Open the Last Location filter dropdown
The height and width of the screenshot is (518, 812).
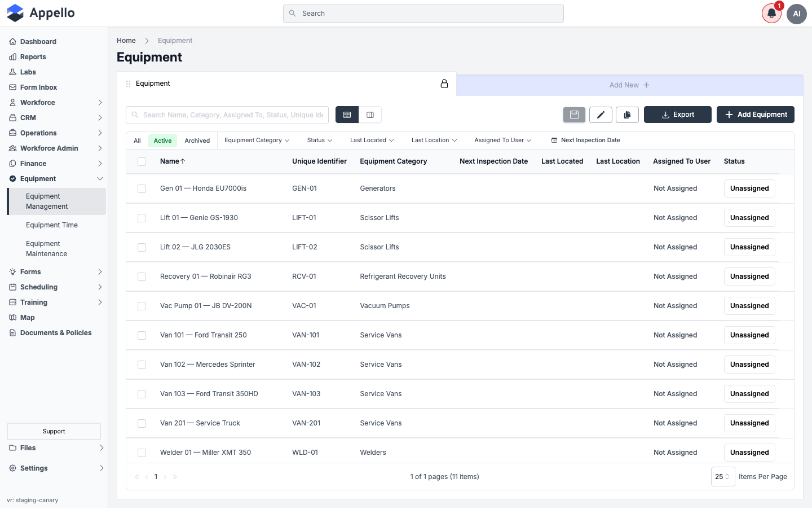tap(434, 141)
